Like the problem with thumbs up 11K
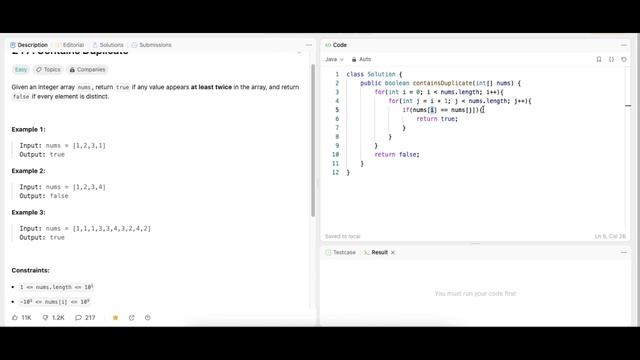This screenshot has width=640, height=360. [22, 318]
